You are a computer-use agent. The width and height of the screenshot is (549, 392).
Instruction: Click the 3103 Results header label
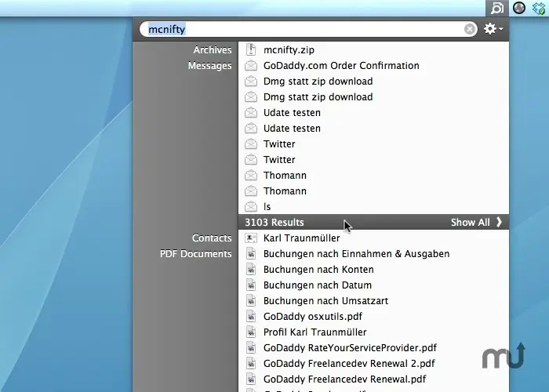tap(274, 222)
